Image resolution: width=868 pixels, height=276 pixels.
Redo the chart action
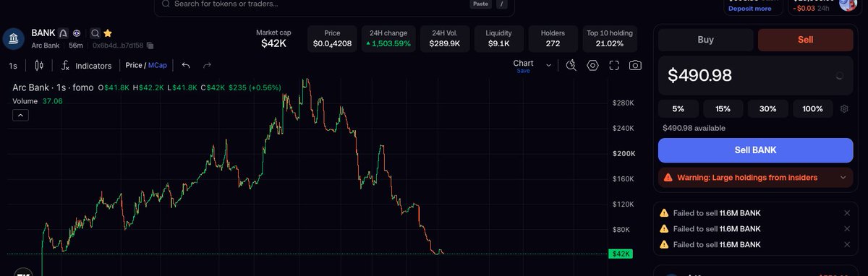pos(207,65)
